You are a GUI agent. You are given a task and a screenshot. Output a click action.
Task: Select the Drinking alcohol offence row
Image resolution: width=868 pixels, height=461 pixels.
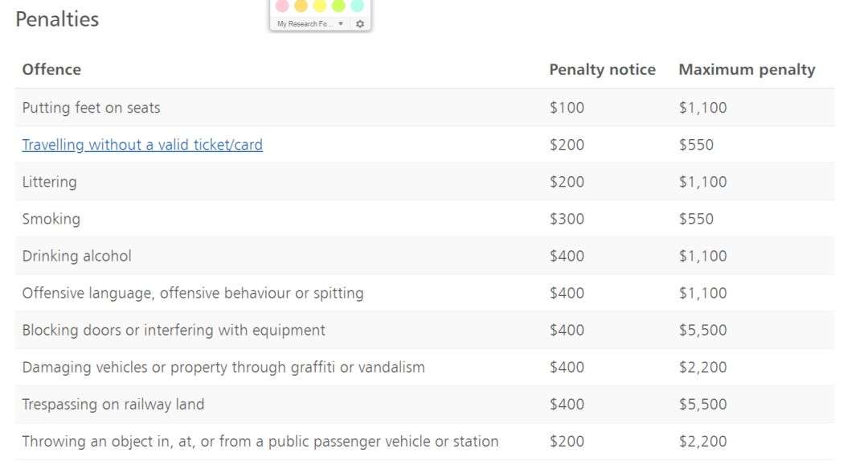(424, 256)
